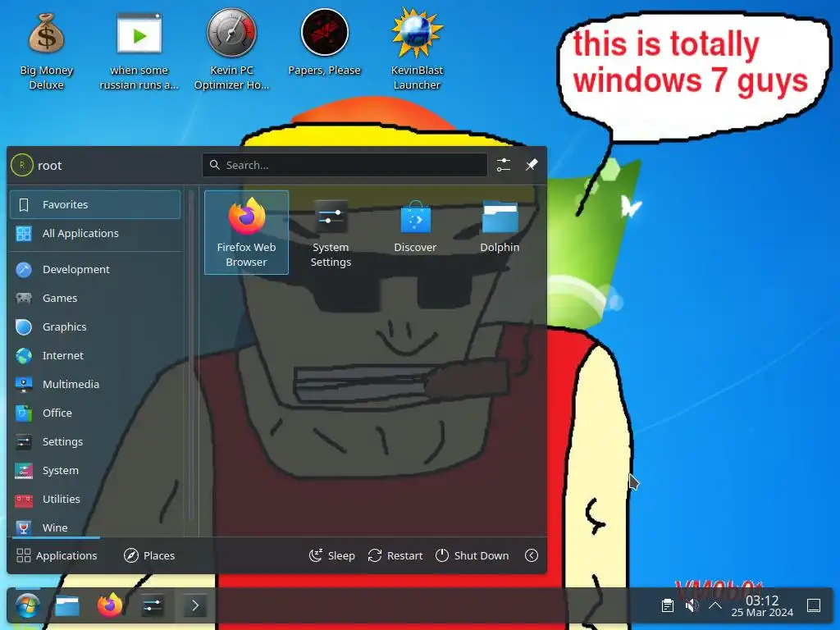Open the Internet category

[95, 356]
